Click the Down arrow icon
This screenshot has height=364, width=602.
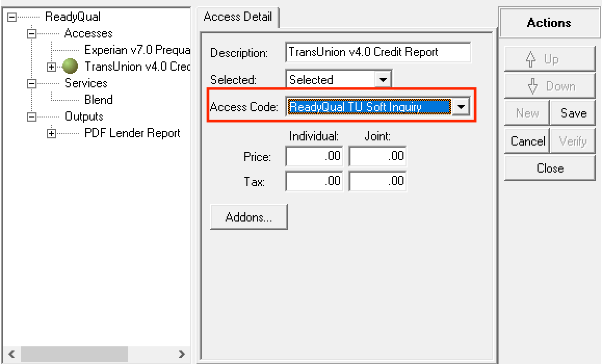click(533, 86)
